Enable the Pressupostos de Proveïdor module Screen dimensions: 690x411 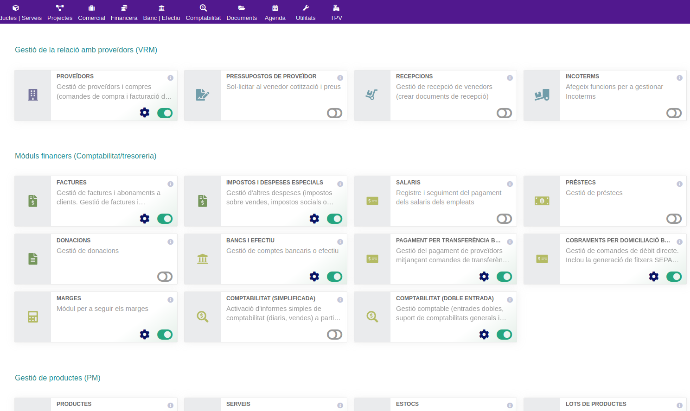coord(335,114)
